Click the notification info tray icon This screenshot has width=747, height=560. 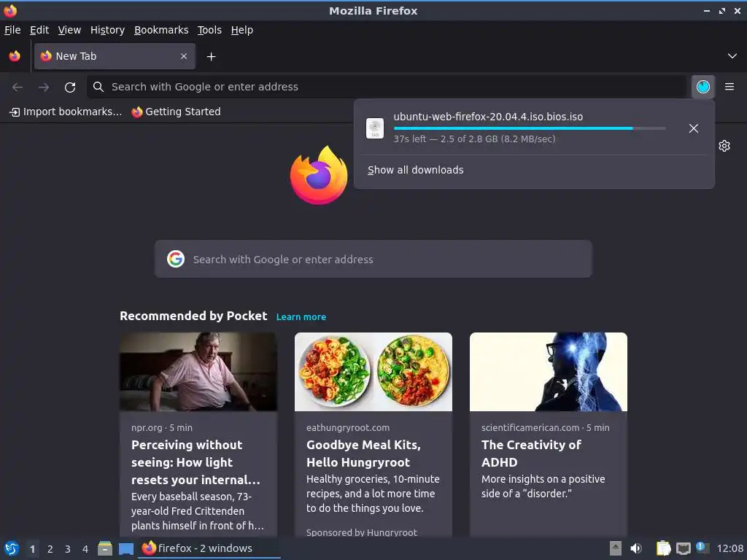(x=703, y=548)
